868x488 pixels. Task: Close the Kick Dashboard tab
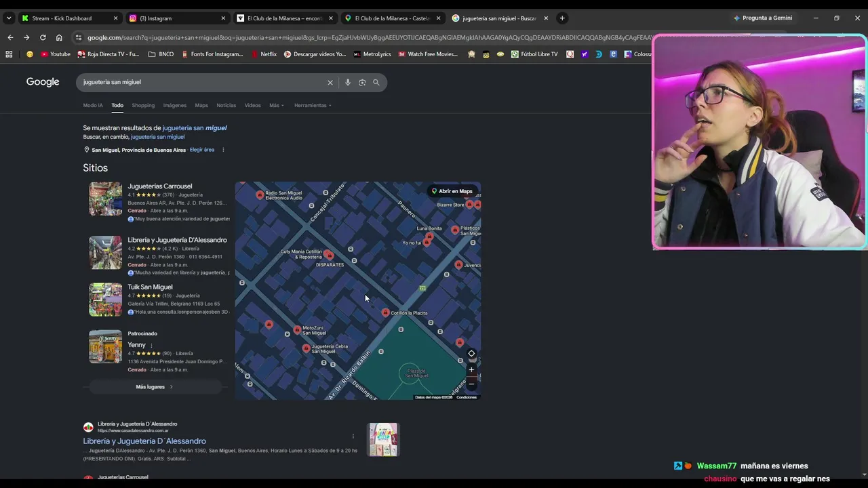click(115, 18)
